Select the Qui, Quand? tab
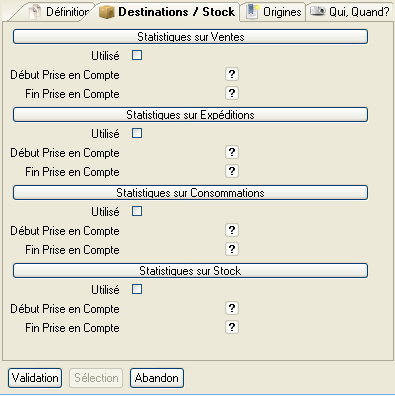The height and width of the screenshot is (396, 395). [350, 12]
